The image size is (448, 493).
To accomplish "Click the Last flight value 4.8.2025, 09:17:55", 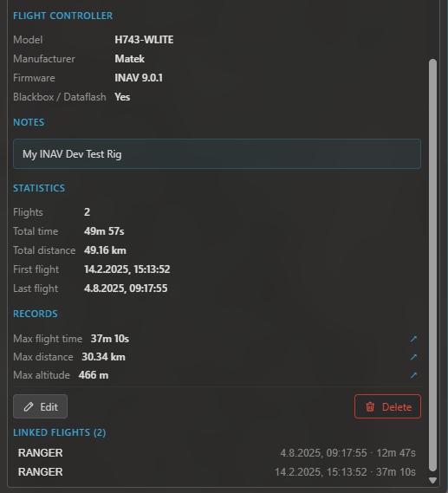I will pyautogui.click(x=126, y=289).
